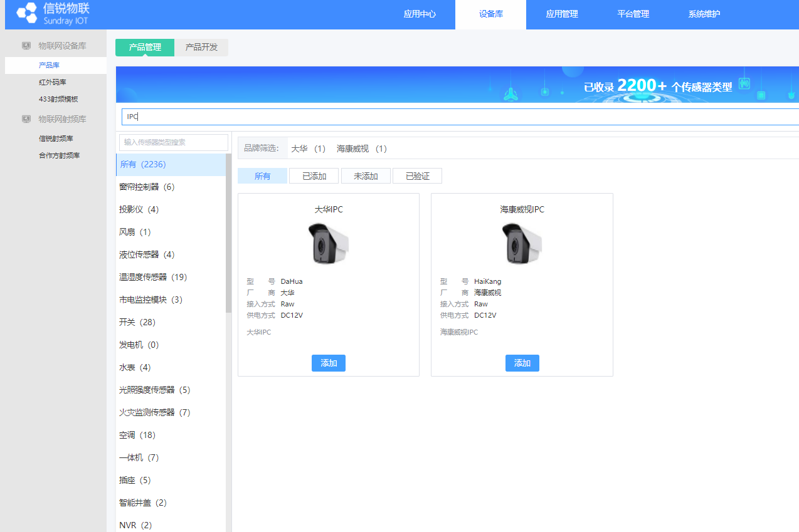Click the 物联网射频库 section icon
799x532 pixels.
[x=26, y=119]
